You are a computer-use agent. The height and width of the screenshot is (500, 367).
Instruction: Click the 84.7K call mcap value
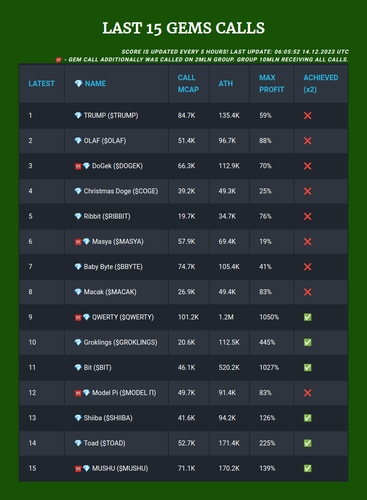186,116
